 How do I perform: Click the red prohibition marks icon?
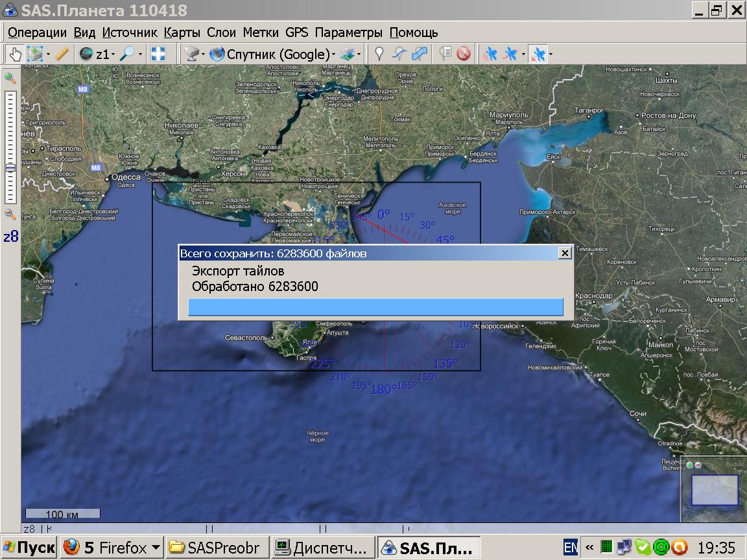(463, 54)
